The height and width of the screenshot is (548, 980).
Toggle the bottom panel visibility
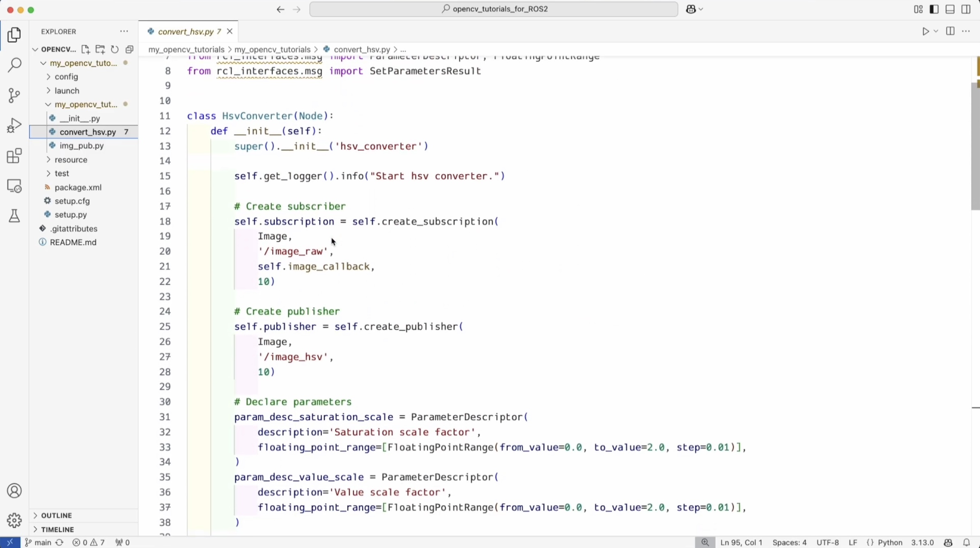[950, 9]
